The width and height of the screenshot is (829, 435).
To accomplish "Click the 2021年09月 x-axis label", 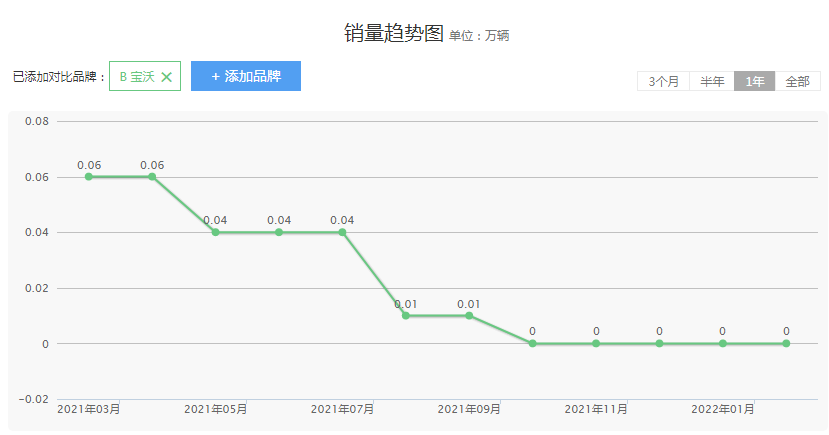I will point(469,410).
